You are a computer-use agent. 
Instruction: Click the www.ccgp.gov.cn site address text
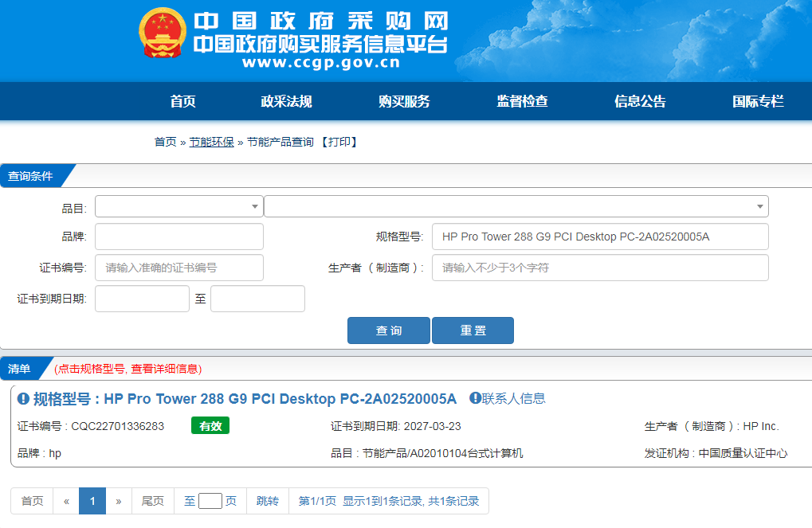coord(321,63)
